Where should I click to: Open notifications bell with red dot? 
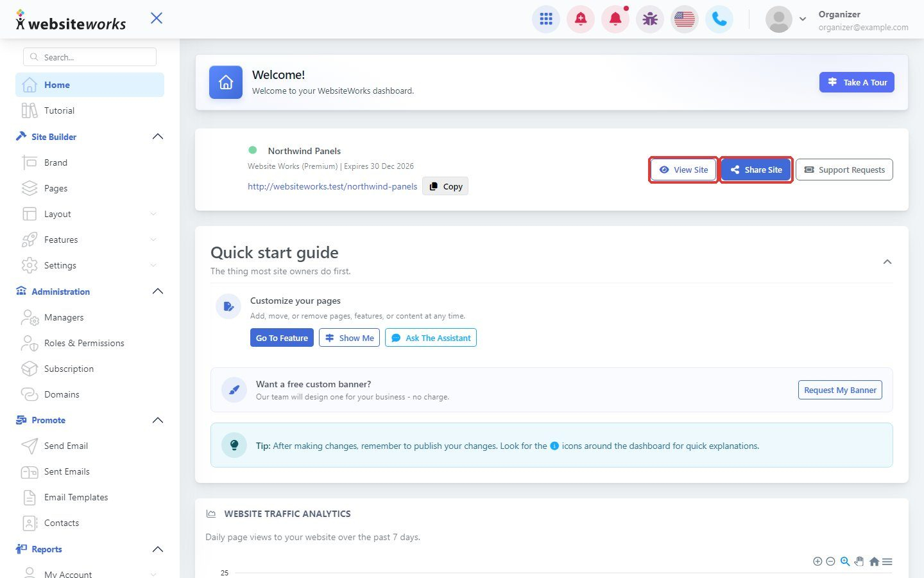pyautogui.click(x=615, y=19)
